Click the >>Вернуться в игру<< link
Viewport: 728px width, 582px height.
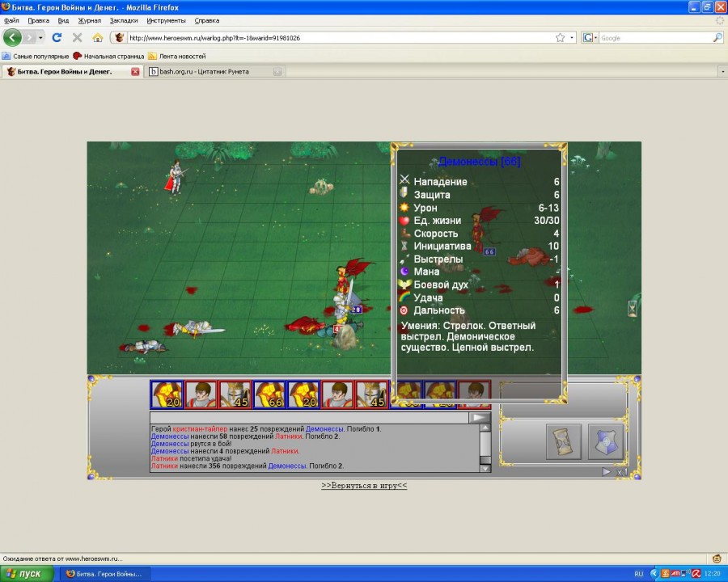364,486
